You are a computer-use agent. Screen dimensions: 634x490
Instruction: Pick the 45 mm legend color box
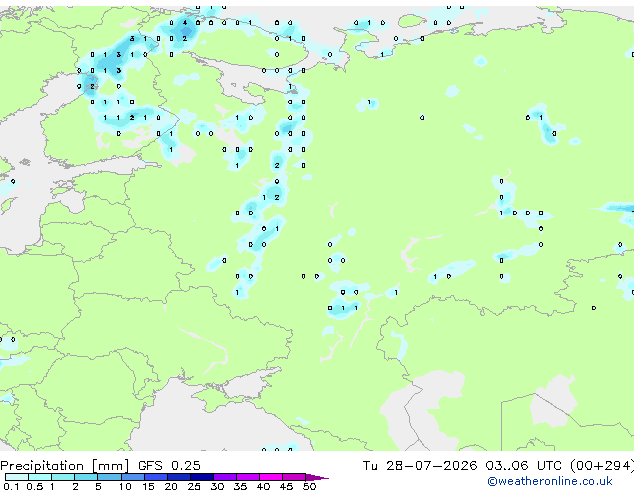(x=294, y=477)
